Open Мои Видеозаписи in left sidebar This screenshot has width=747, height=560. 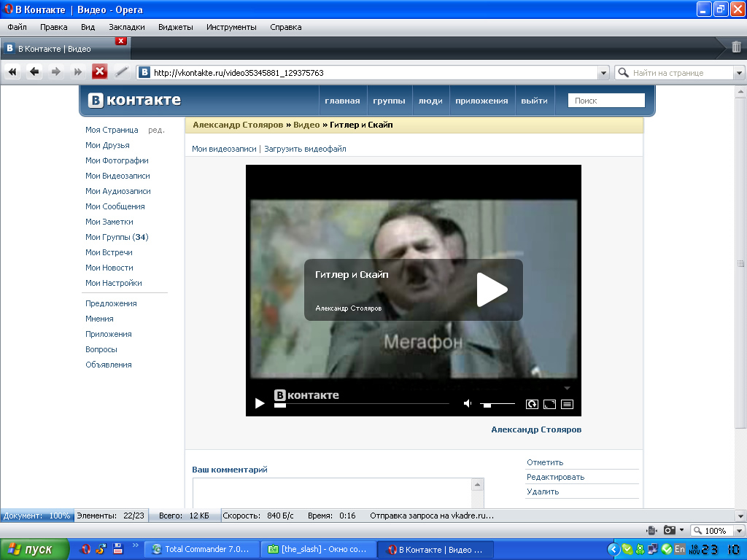click(x=117, y=176)
